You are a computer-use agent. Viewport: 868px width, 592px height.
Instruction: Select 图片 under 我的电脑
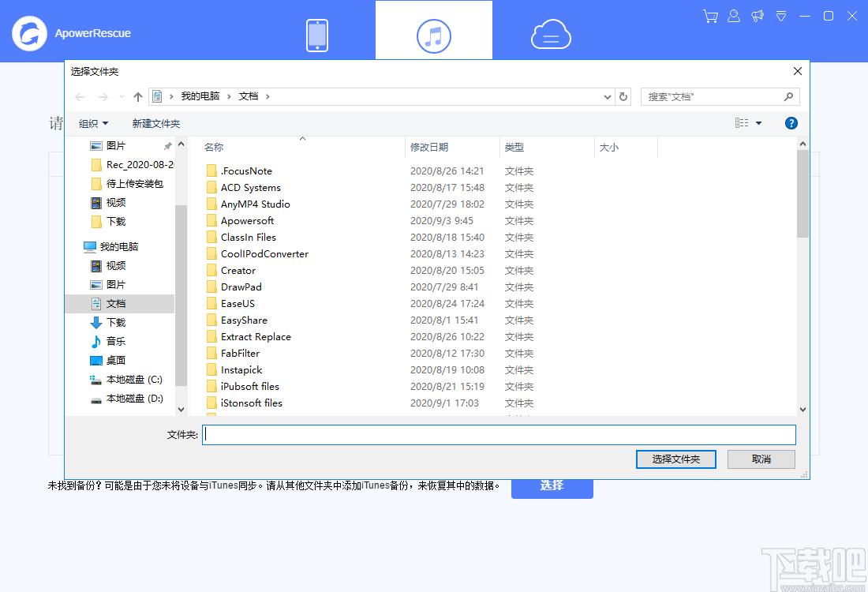108,284
